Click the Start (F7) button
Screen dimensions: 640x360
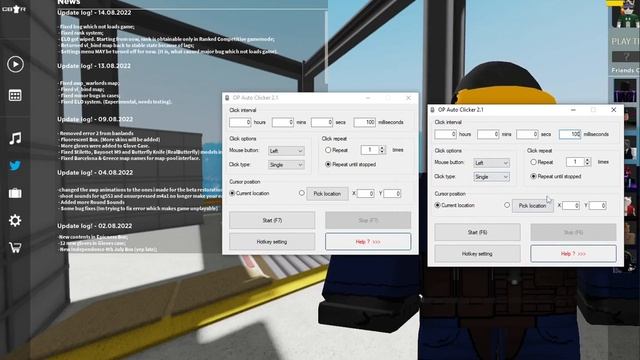point(272,220)
